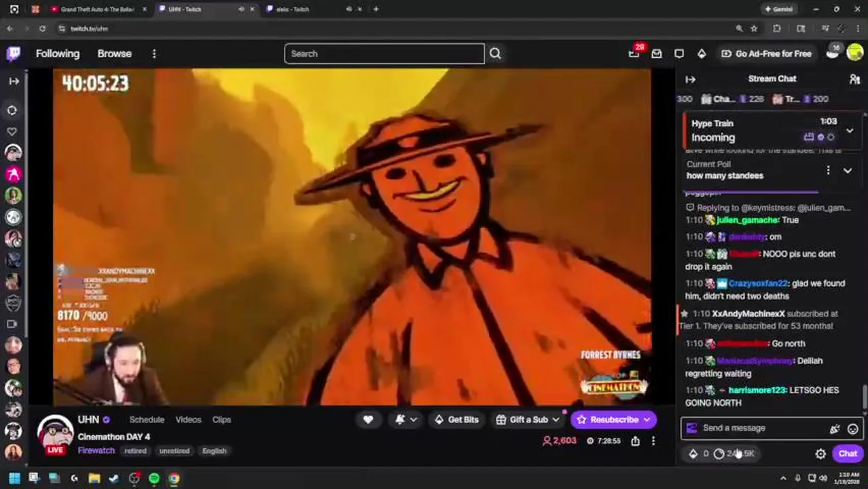Click the purple Chat send button
868x489 pixels.
(x=848, y=454)
